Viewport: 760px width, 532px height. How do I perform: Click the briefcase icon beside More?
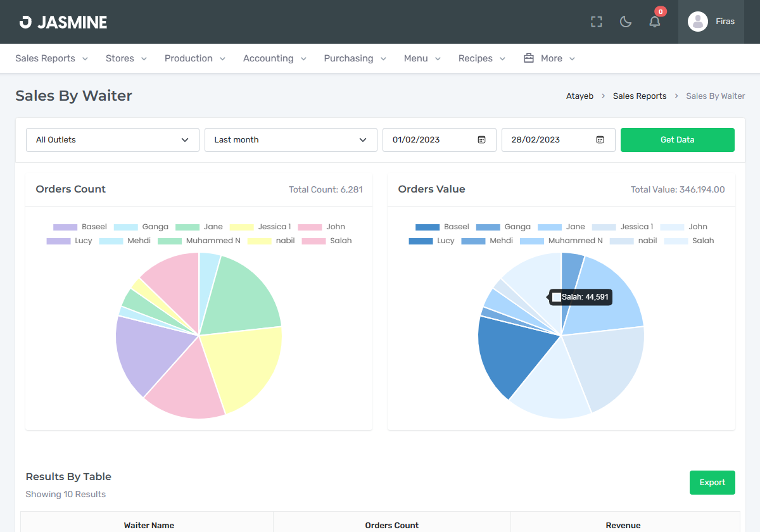[x=528, y=58]
